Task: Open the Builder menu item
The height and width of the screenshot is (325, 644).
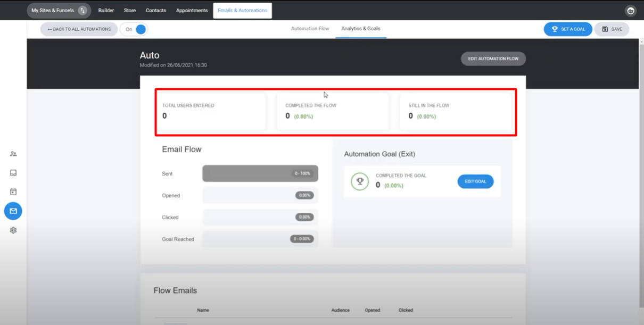Action: [106, 11]
